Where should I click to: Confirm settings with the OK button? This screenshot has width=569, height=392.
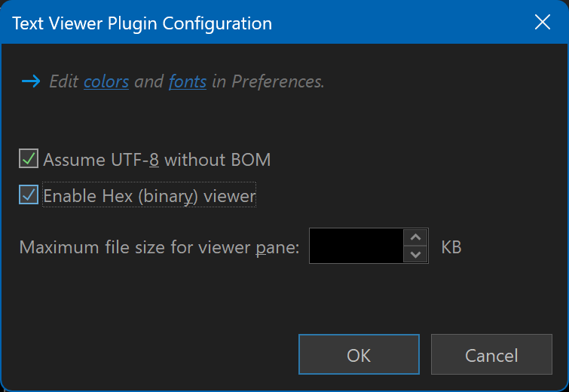click(359, 354)
